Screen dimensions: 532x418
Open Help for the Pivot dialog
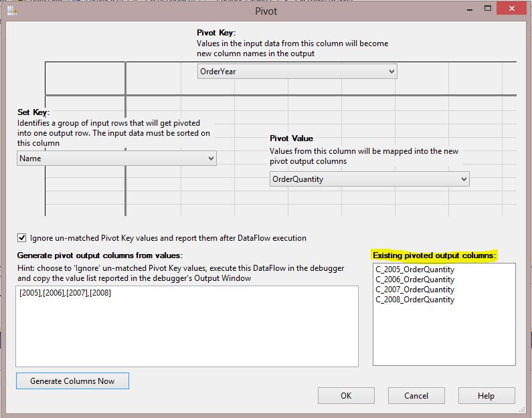(x=486, y=395)
